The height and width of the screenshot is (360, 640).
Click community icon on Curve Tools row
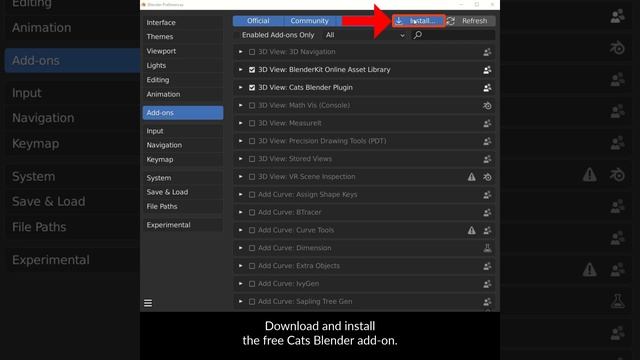coord(487,230)
